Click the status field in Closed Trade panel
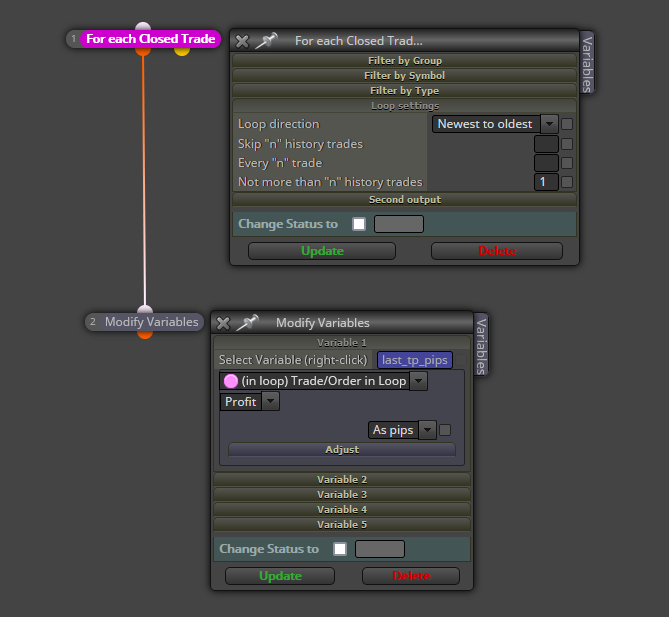The image size is (669, 617). [399, 224]
